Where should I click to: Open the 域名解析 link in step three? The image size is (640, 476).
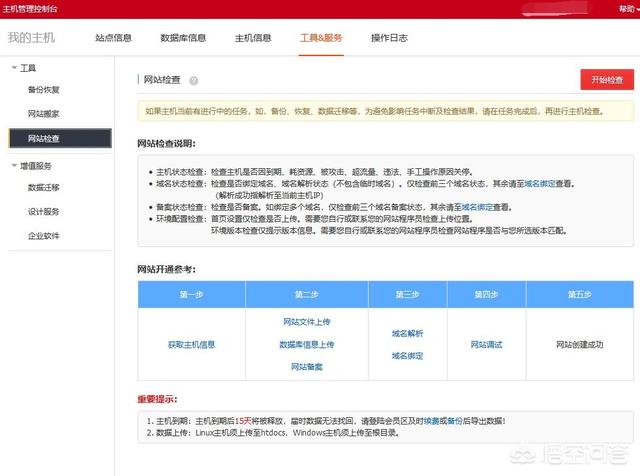(x=407, y=333)
